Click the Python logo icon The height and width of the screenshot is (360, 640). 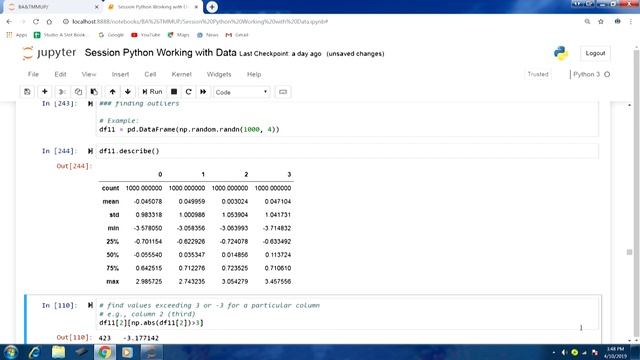coord(561,53)
